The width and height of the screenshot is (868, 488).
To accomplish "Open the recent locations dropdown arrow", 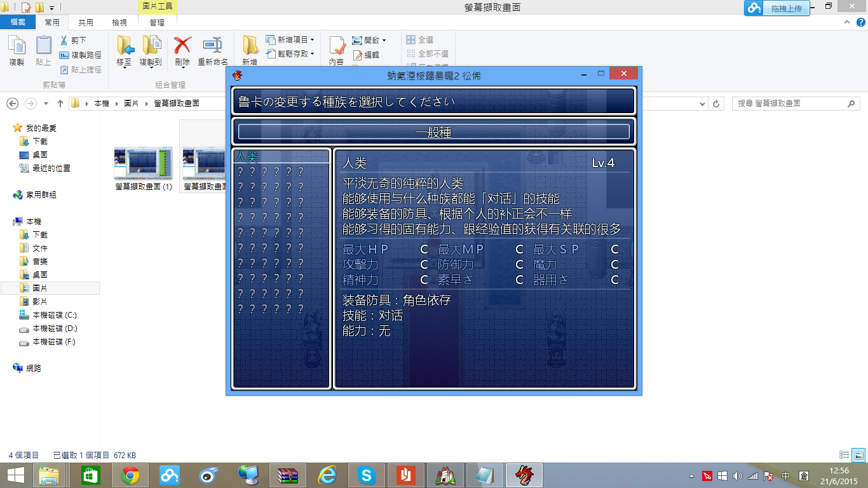I will [x=46, y=104].
